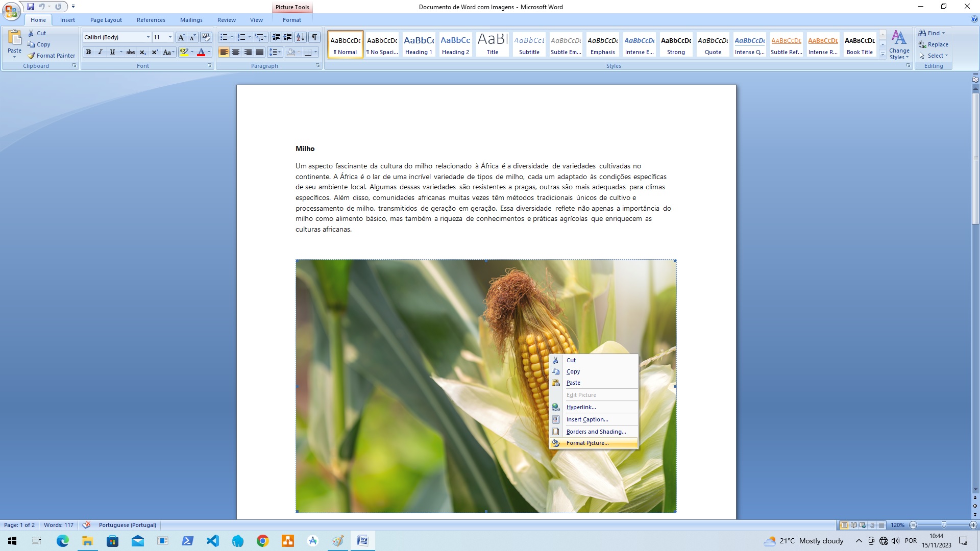This screenshot has width=980, height=551.
Task: Apply strikethrough formatting
Action: (131, 52)
